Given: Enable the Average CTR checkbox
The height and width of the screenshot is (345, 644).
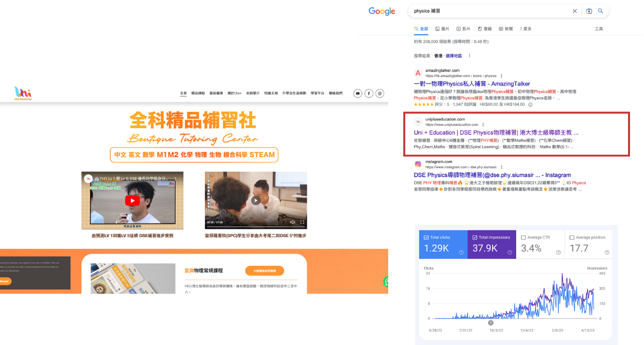Looking at the screenshot, I should 523,237.
